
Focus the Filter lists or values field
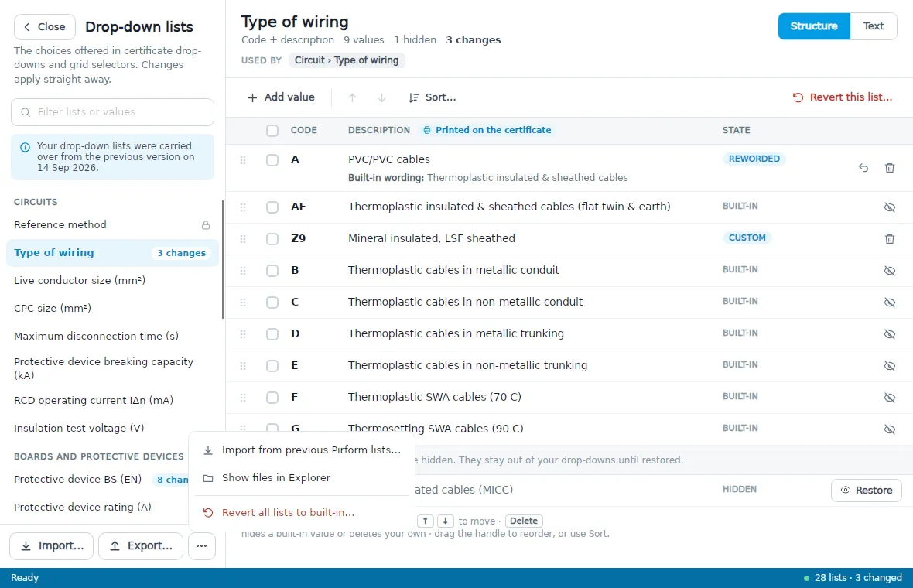(x=112, y=111)
